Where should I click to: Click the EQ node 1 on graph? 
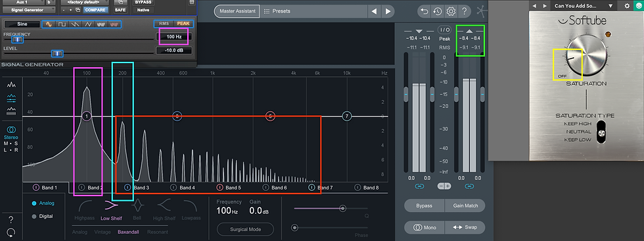click(x=86, y=117)
